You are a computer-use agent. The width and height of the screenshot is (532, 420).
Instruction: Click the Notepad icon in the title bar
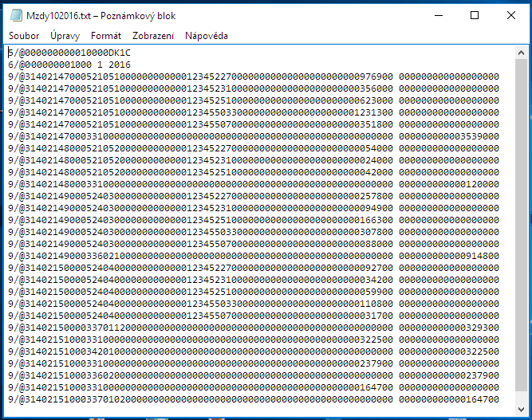[16, 16]
